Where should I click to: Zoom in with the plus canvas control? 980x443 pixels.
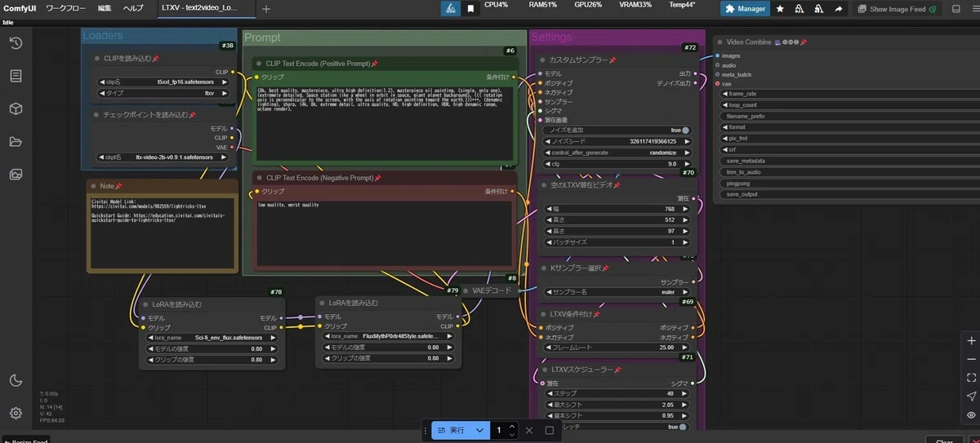(x=971, y=341)
